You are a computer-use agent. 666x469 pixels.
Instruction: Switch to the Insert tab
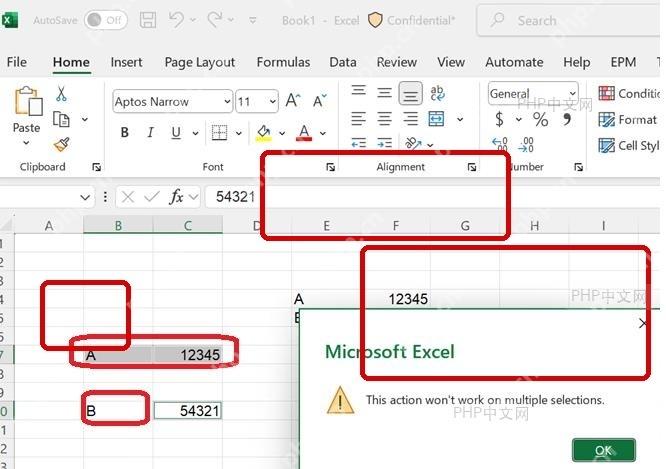[126, 62]
